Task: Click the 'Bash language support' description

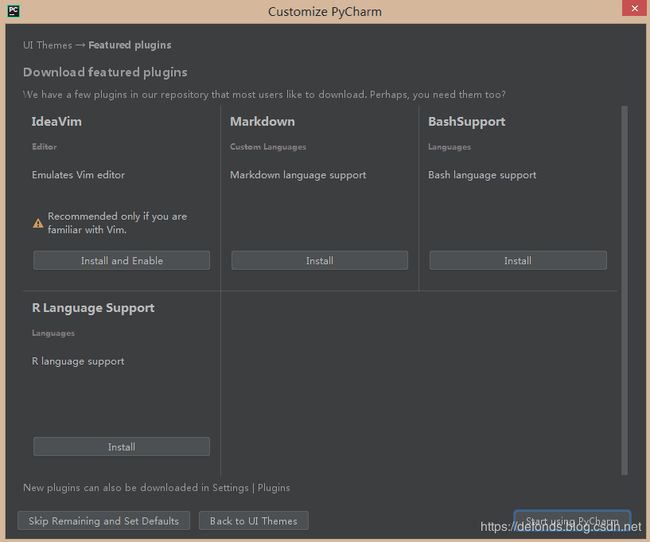Action: click(x=482, y=175)
